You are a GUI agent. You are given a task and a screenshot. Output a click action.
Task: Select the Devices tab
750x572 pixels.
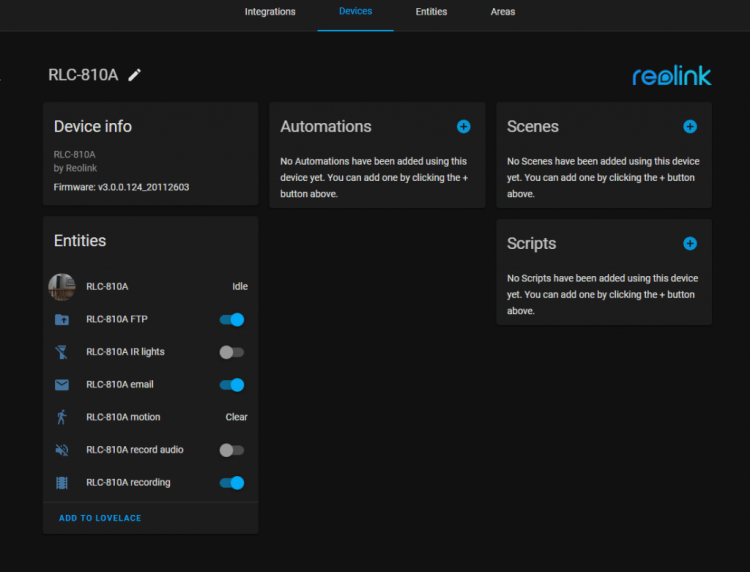coord(355,11)
